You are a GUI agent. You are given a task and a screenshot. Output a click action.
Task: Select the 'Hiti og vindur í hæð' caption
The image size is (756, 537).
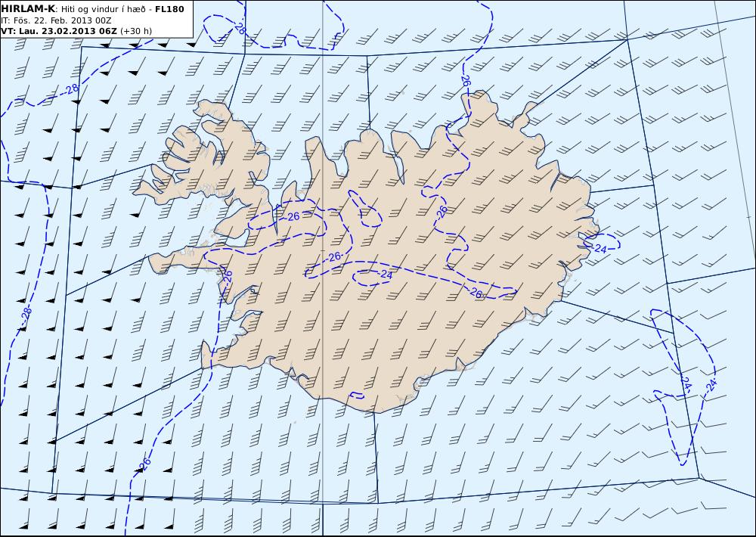(103, 9)
